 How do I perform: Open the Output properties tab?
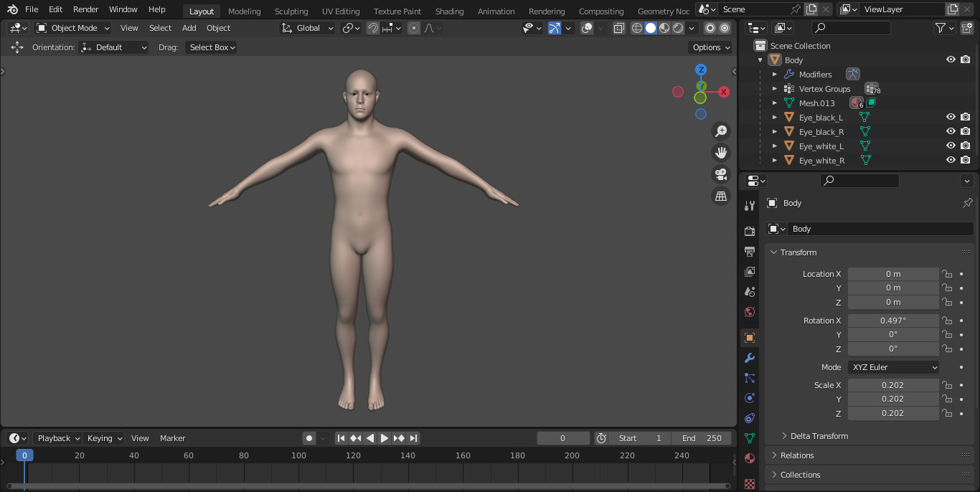pos(750,252)
